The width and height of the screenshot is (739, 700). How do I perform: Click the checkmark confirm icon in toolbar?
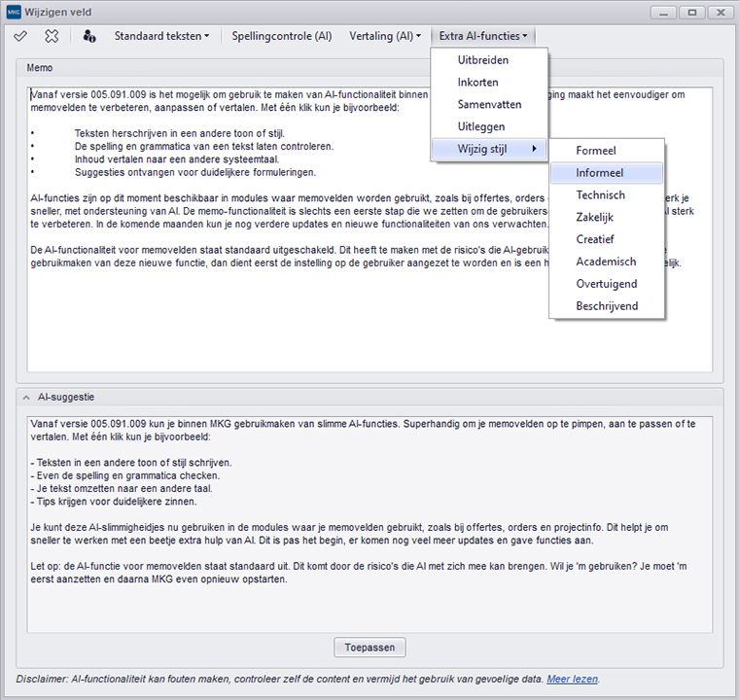tap(20, 36)
